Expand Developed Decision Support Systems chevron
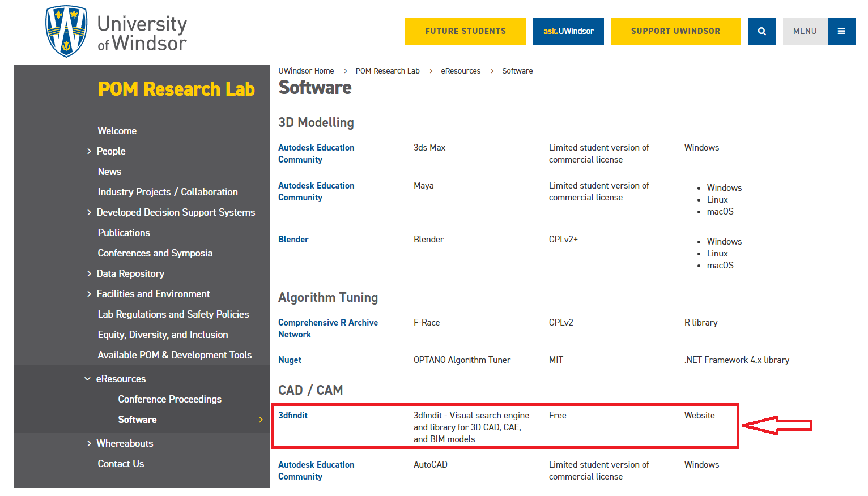 [89, 212]
